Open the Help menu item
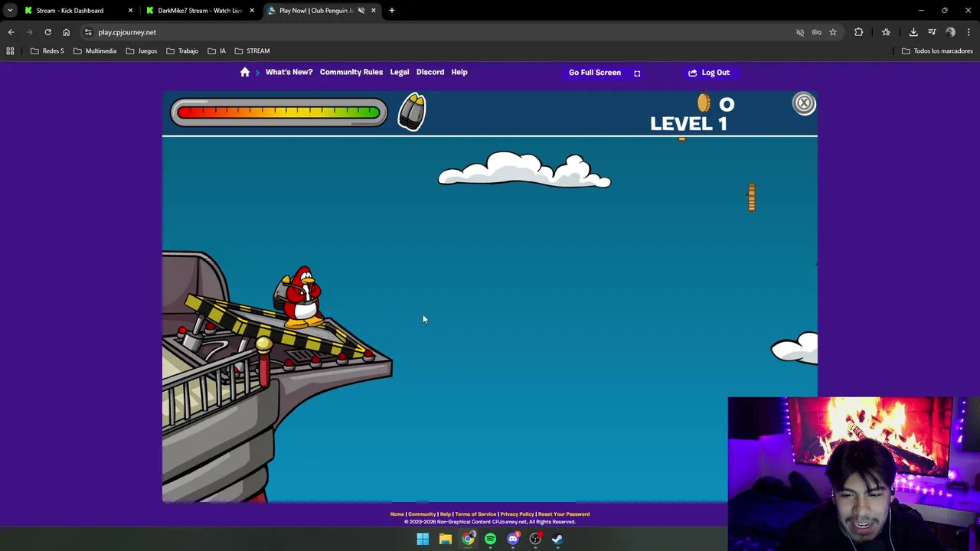The height and width of the screenshot is (551, 980). (x=459, y=72)
